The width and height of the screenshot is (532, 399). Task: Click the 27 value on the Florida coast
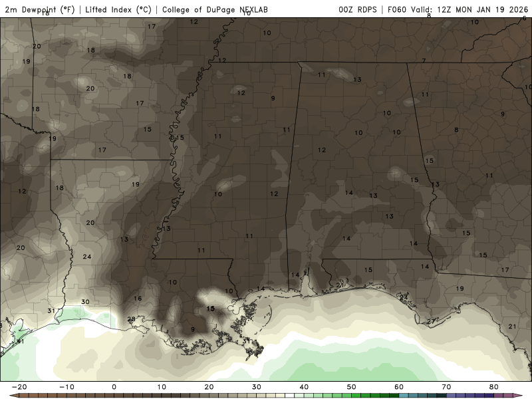(431, 321)
